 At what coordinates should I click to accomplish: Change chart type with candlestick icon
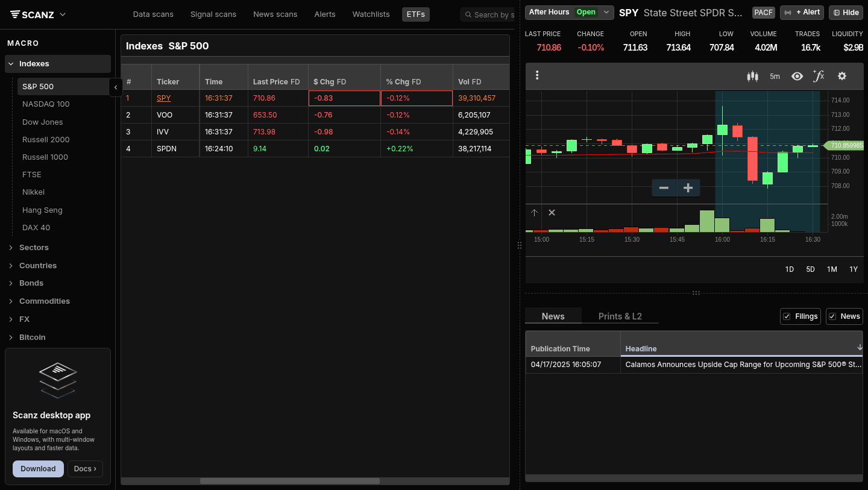pyautogui.click(x=752, y=76)
